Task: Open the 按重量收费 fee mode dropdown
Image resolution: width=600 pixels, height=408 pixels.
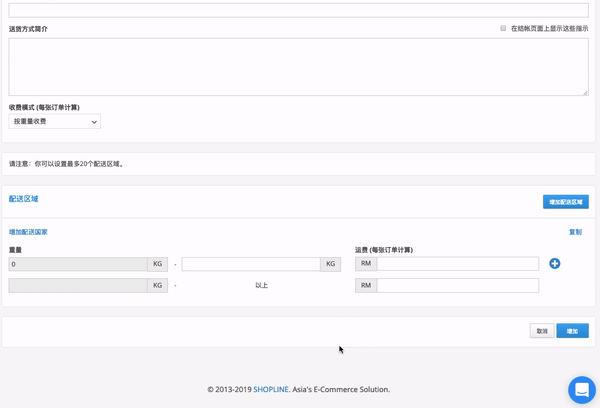Action: [55, 121]
